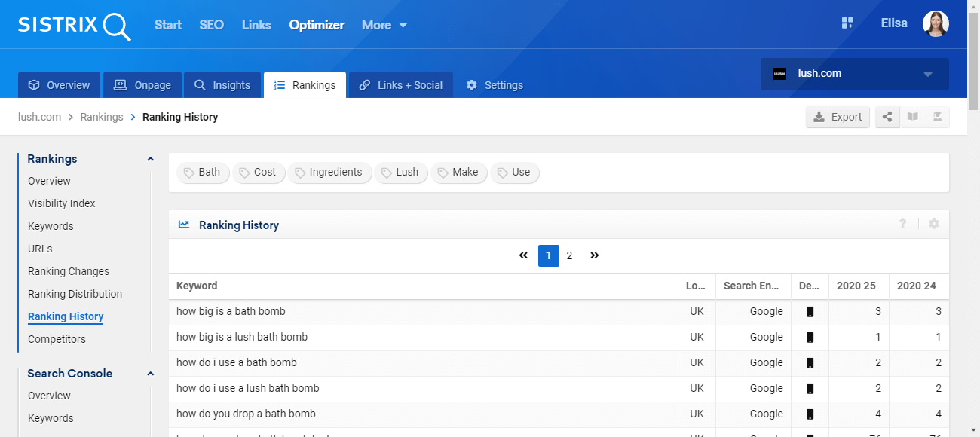Switch to the Insights tab
This screenshot has height=437, width=980.
click(222, 85)
